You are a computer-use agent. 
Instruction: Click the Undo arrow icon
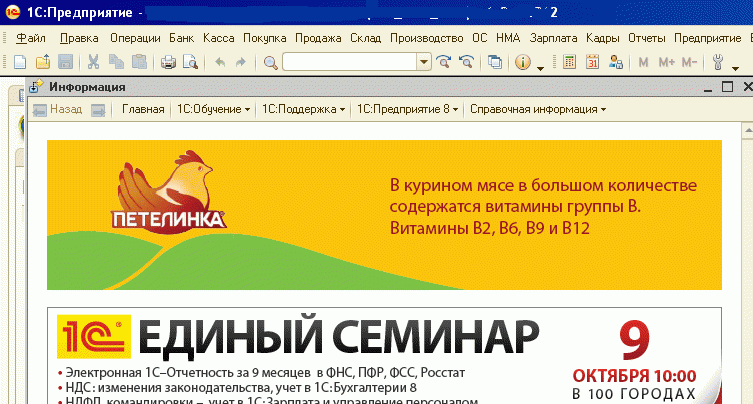point(220,62)
